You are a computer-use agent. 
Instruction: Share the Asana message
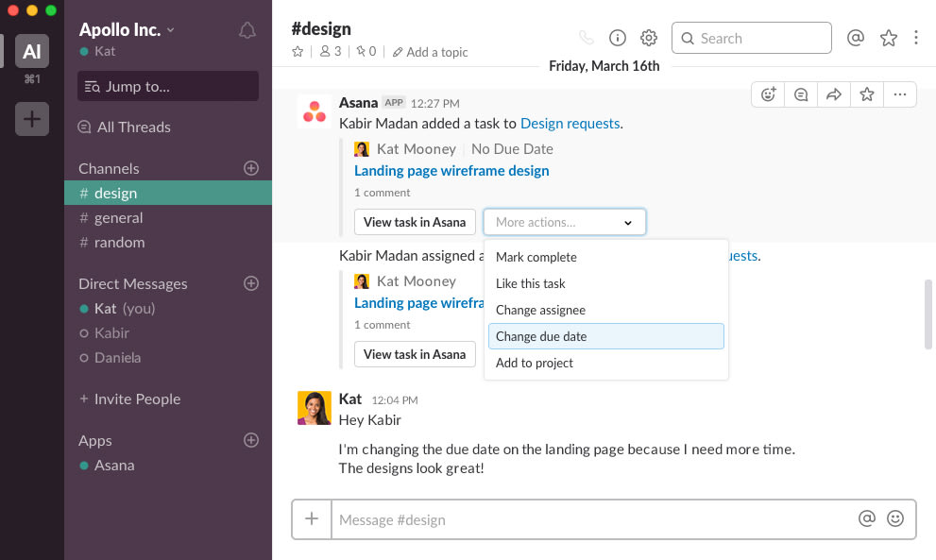(834, 94)
